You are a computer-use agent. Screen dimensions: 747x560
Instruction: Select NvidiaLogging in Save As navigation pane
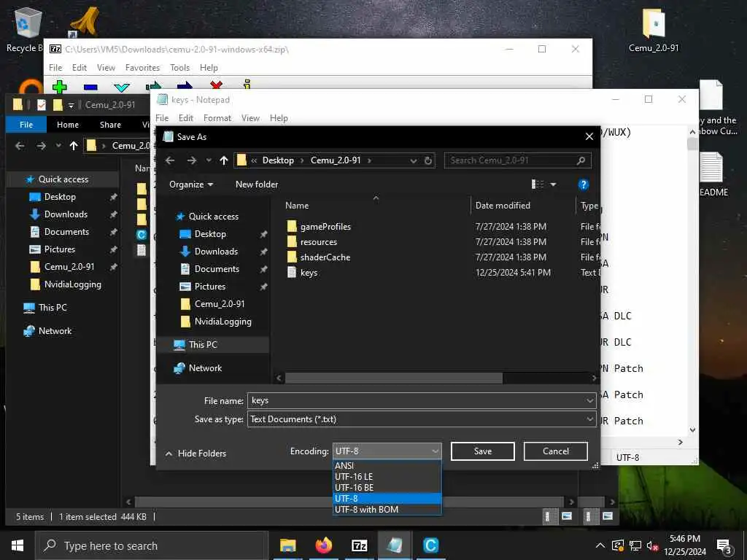click(x=222, y=322)
